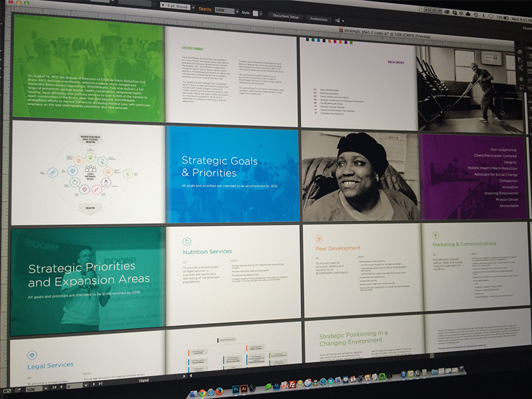Screen dimensions: 532x399
Task: Open Finder from the dock
Action: (194, 394)
